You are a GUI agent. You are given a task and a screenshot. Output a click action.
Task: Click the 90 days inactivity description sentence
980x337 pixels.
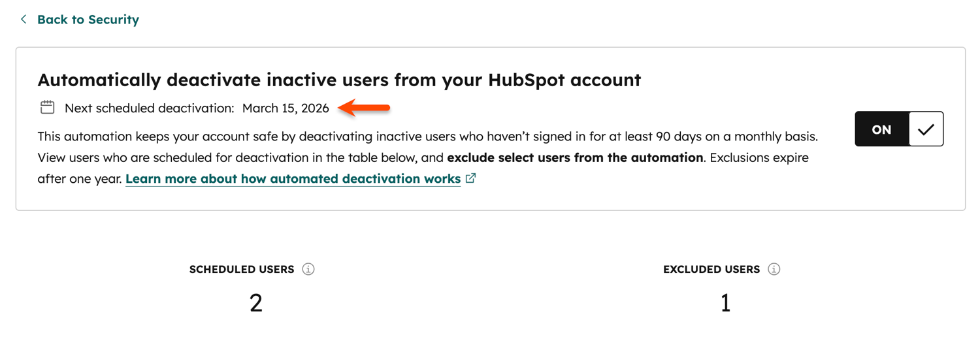point(427,137)
